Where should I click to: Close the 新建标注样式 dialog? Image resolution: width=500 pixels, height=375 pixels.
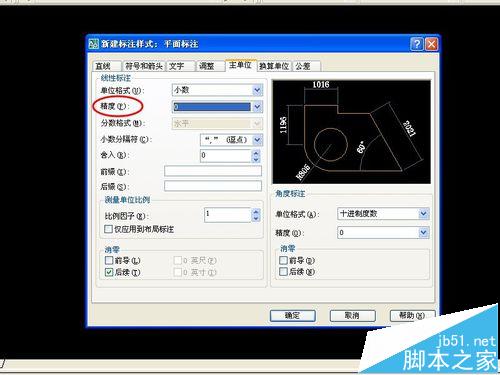[431, 44]
